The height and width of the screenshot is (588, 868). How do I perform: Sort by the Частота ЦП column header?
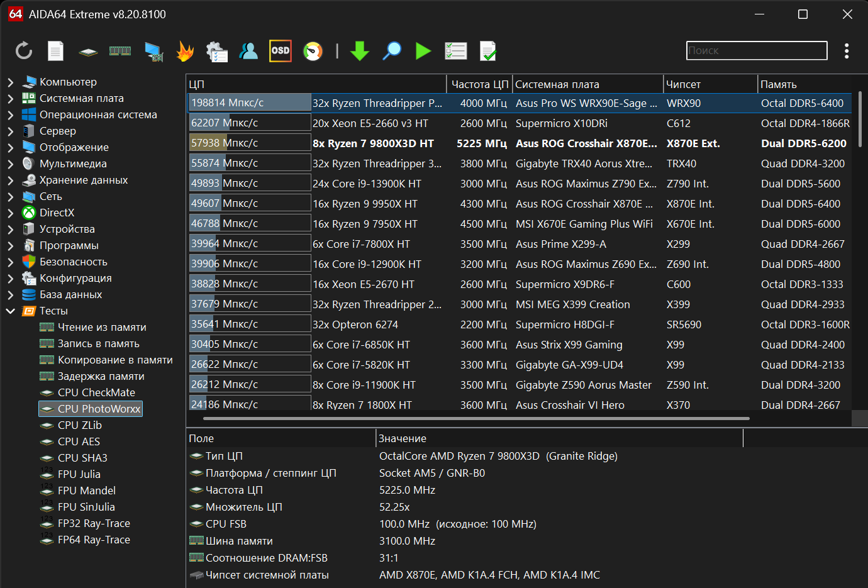479,84
